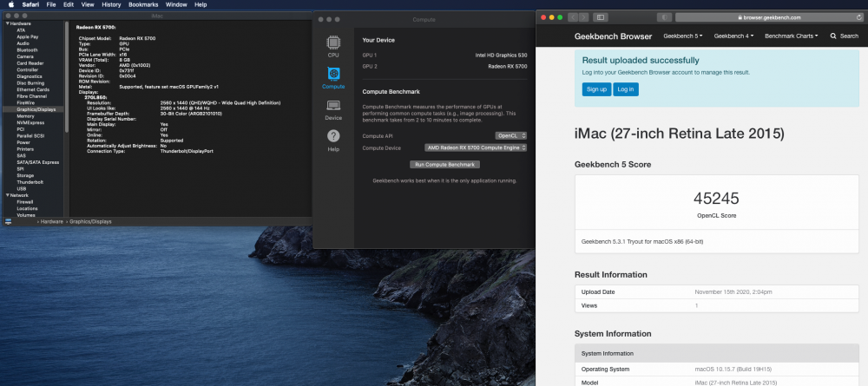868x386 pixels.
Task: Select FireWire in hardware list
Action: [25, 103]
